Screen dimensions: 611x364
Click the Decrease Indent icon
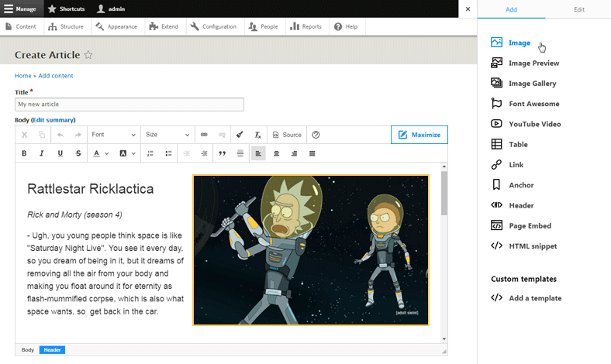187,153
